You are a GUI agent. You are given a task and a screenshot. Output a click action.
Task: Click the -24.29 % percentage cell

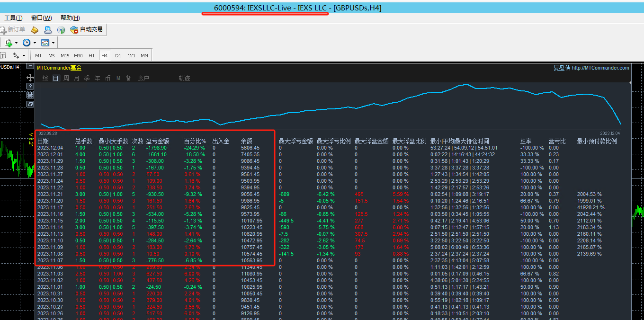pyautogui.click(x=195, y=148)
